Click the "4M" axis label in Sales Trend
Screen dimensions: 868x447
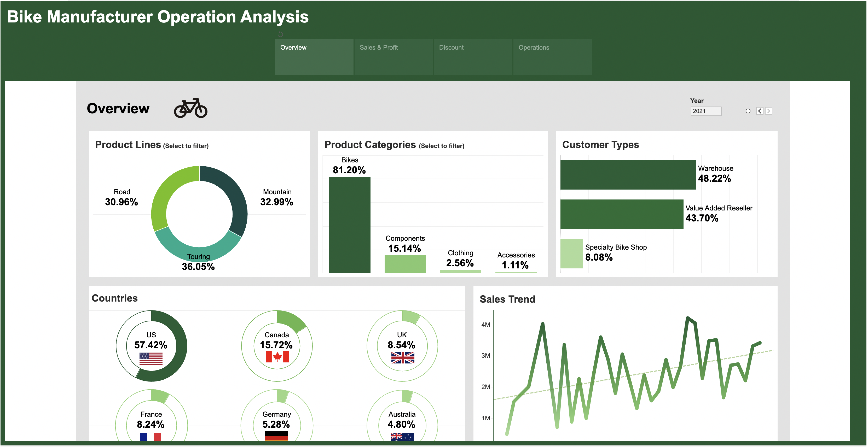pyautogui.click(x=485, y=325)
